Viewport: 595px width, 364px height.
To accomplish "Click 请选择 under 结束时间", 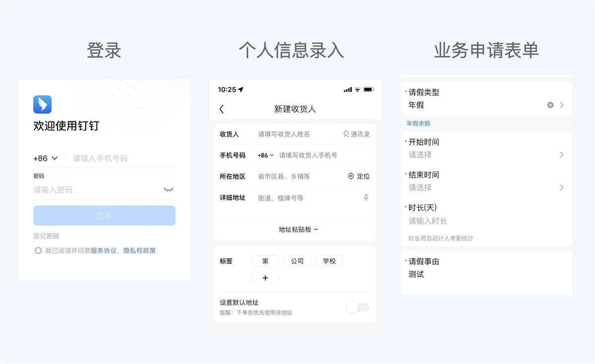I will point(420,187).
